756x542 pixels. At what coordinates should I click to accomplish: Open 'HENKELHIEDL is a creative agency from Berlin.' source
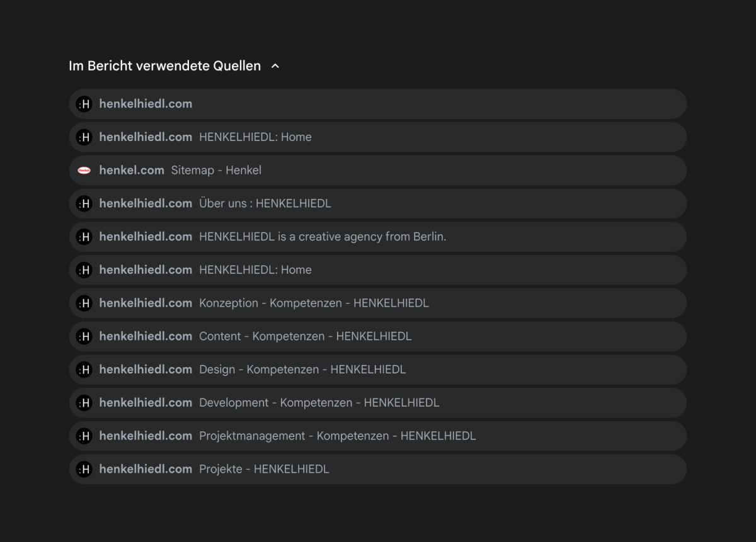(x=377, y=237)
